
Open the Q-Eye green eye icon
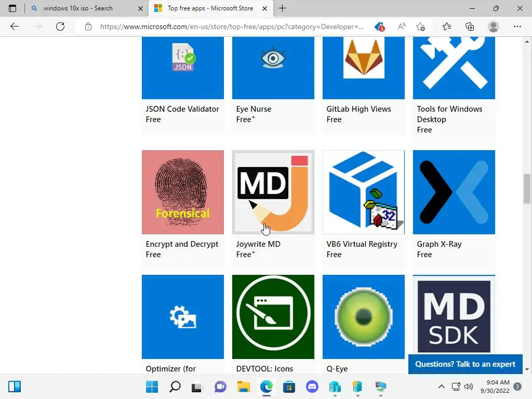pyautogui.click(x=364, y=316)
